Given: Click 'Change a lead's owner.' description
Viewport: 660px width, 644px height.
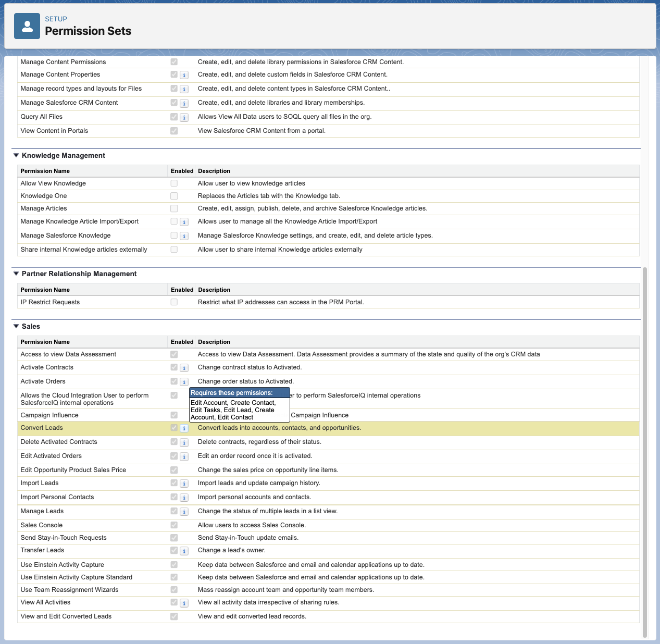Looking at the screenshot, I should click(x=232, y=550).
